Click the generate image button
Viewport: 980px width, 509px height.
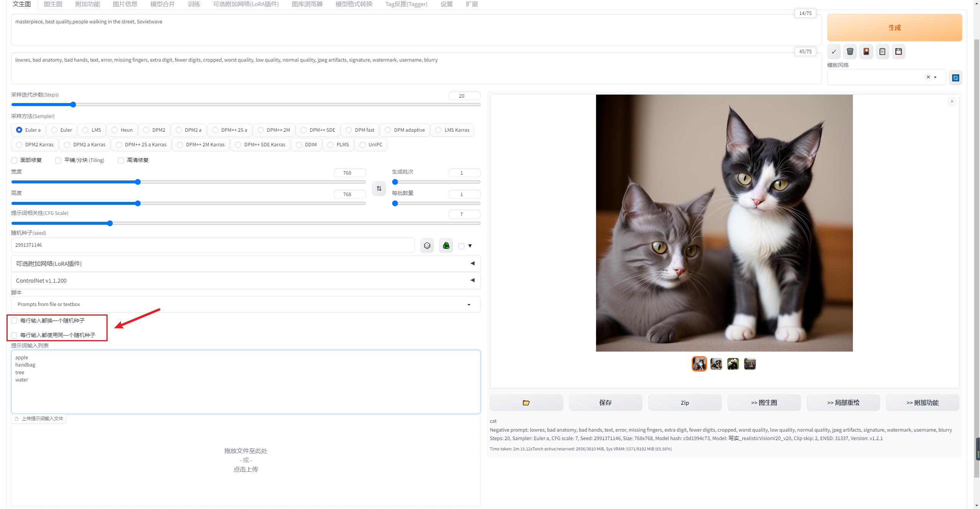point(895,27)
